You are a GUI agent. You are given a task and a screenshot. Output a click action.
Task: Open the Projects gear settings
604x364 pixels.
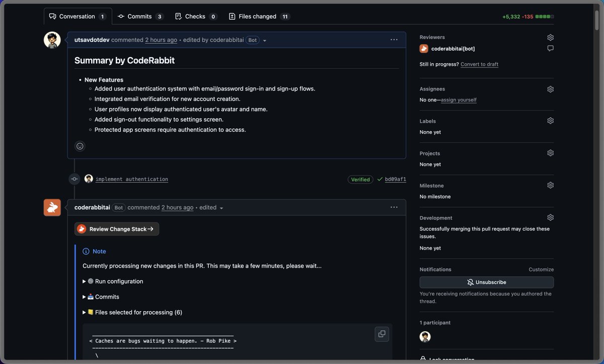550,153
